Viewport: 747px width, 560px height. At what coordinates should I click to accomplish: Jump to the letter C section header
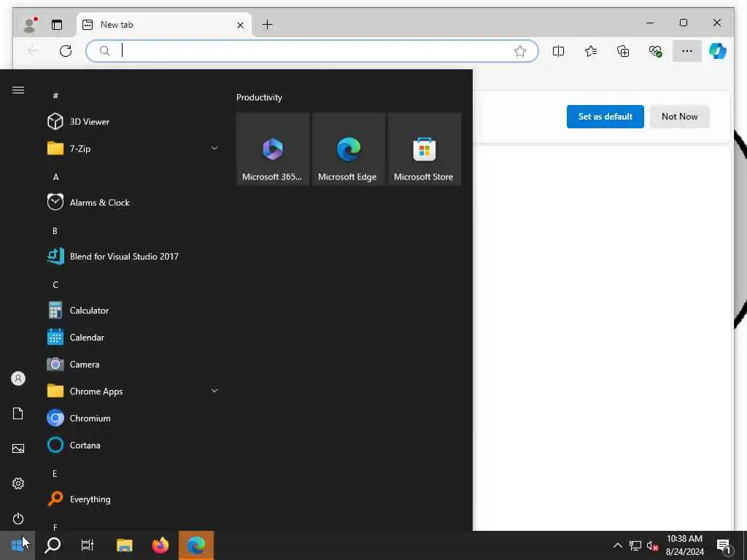[x=55, y=285]
